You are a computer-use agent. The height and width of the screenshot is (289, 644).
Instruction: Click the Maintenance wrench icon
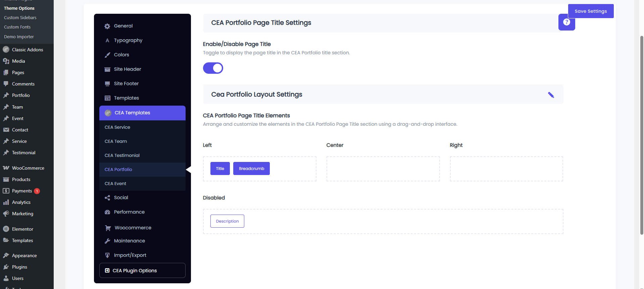pos(107,241)
